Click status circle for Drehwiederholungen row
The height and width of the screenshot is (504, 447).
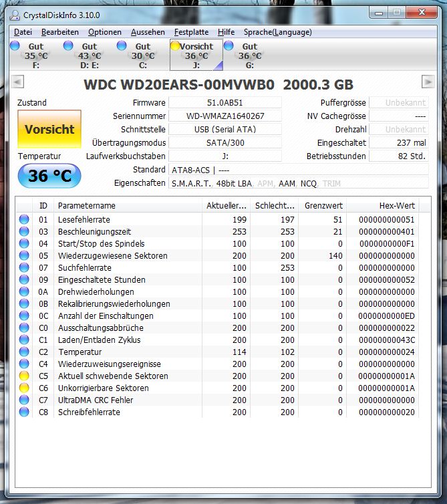click(x=24, y=291)
